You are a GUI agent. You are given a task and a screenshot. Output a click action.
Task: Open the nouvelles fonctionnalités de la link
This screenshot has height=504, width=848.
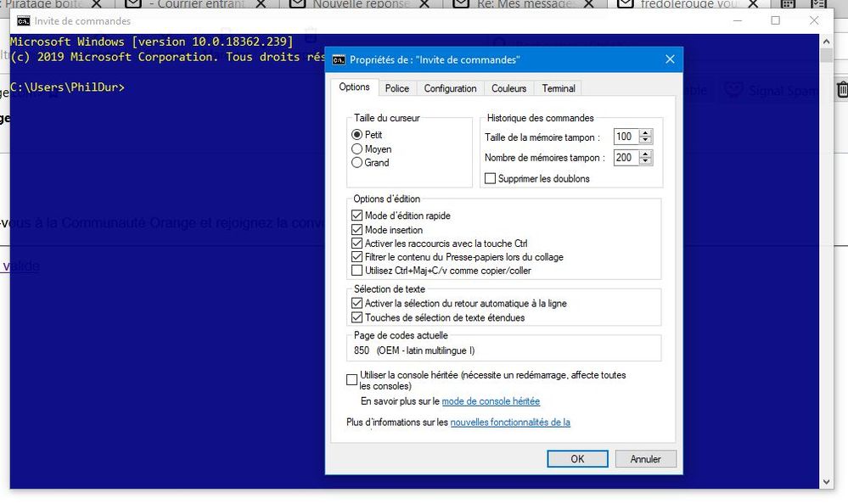pos(510,423)
